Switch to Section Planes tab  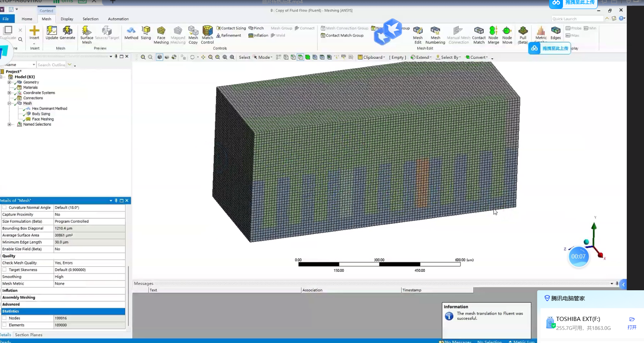(x=28, y=335)
